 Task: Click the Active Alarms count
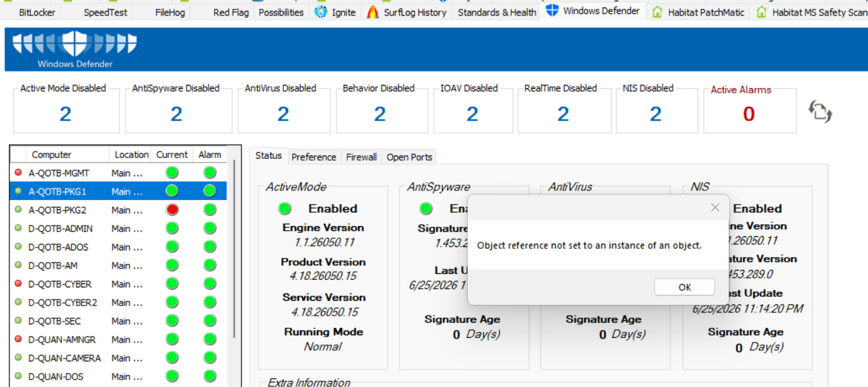pos(749,114)
